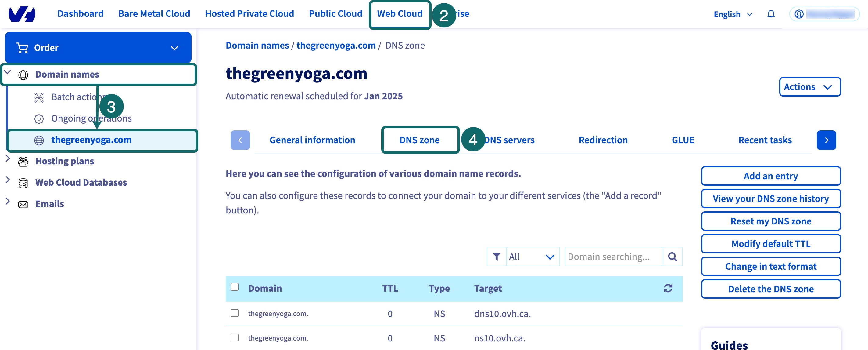Click Delete the DNS zone
Screen dimensions: 868x350
tap(771, 289)
